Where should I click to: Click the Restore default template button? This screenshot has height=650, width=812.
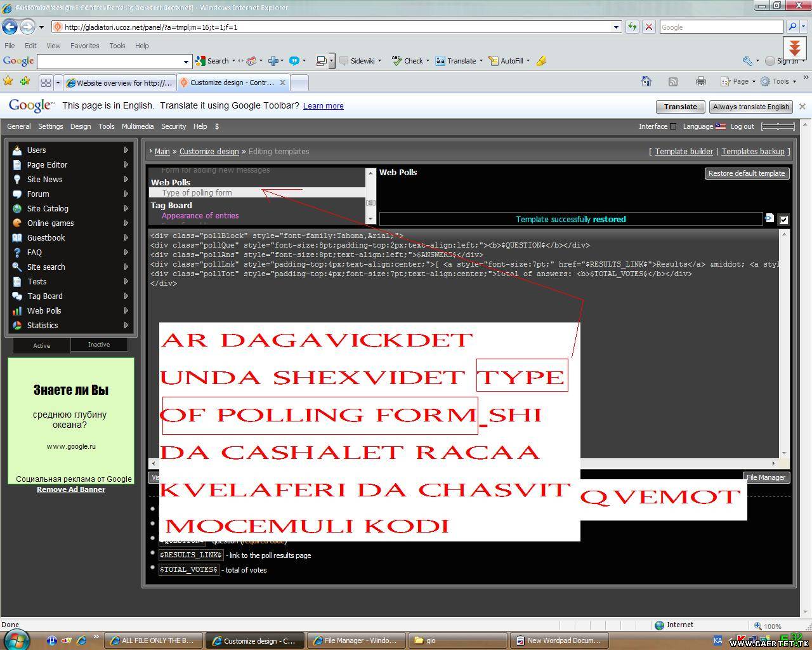[x=746, y=173]
